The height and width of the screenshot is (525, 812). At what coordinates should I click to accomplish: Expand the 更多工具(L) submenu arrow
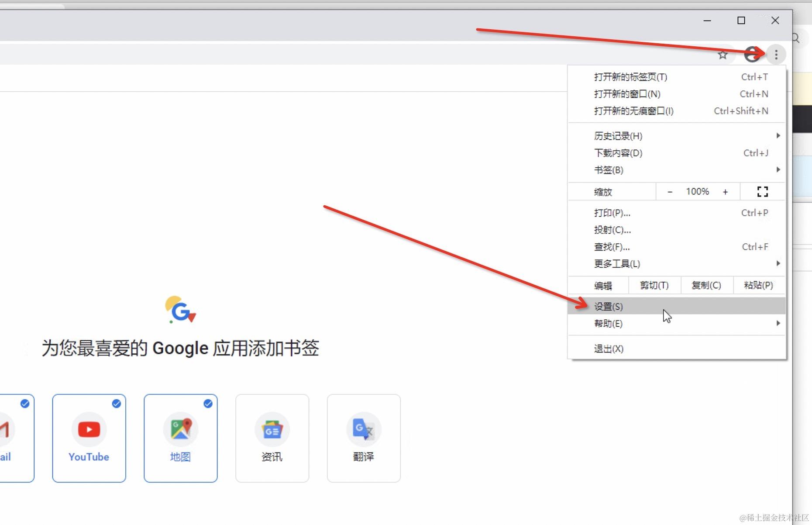coord(778,263)
